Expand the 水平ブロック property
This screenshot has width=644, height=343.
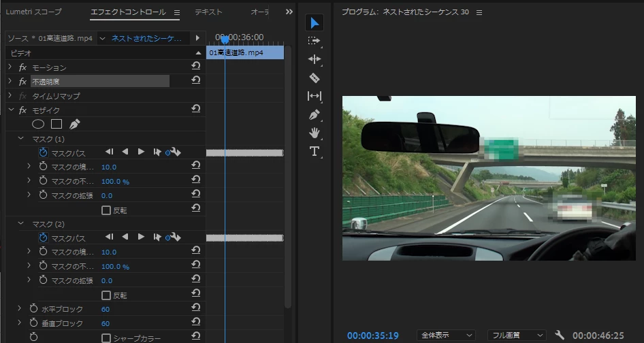pyautogui.click(x=19, y=308)
